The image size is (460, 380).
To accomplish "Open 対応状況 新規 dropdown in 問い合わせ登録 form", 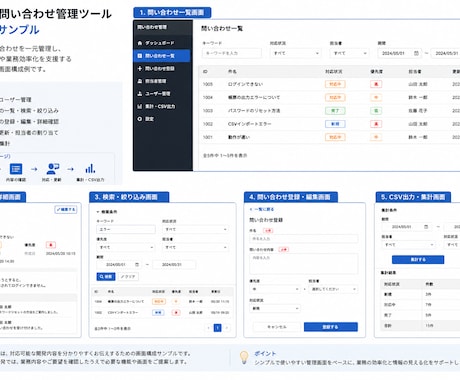I will point(275,308).
